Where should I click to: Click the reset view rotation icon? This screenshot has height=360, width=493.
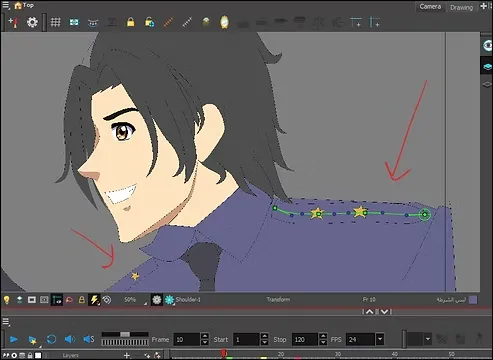pos(107,300)
